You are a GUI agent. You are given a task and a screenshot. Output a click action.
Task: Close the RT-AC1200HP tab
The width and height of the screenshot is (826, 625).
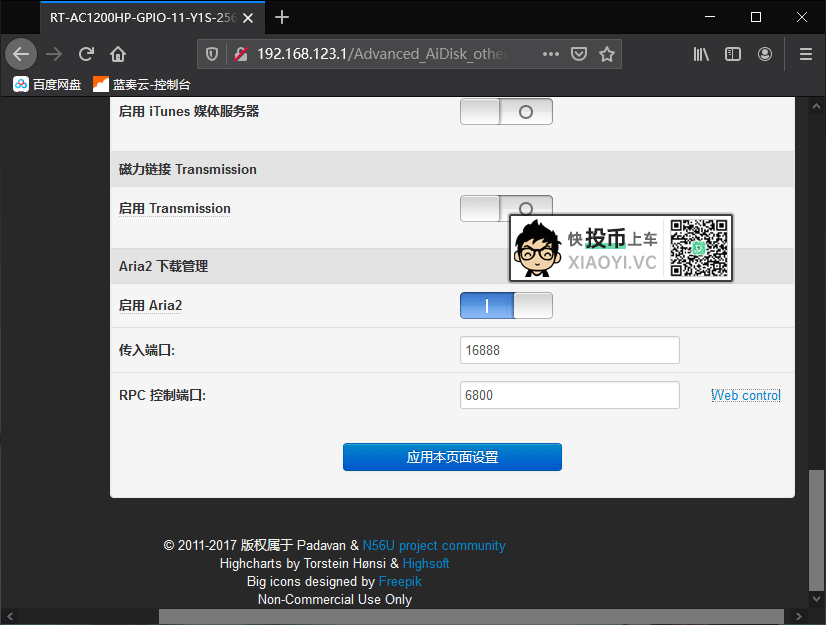(x=248, y=18)
